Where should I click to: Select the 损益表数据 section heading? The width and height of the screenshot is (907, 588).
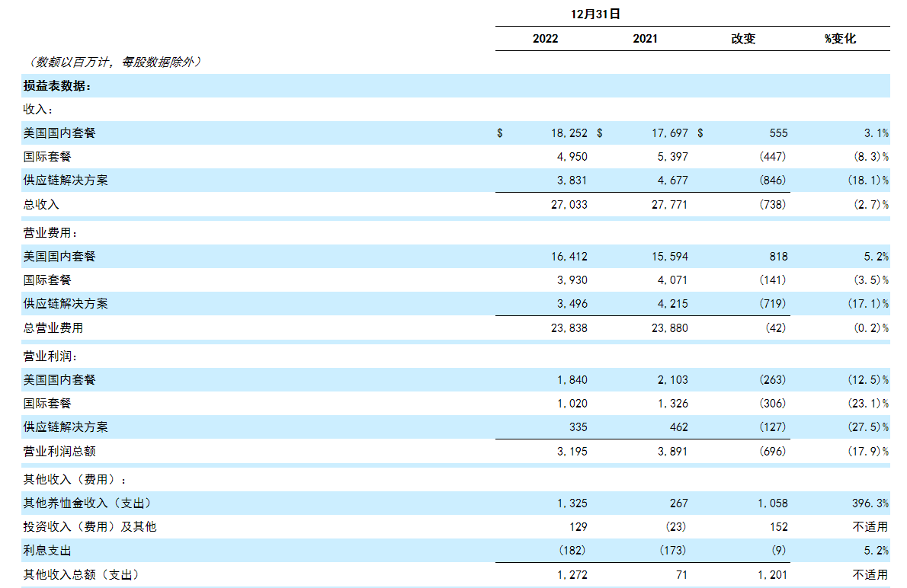coord(57,86)
